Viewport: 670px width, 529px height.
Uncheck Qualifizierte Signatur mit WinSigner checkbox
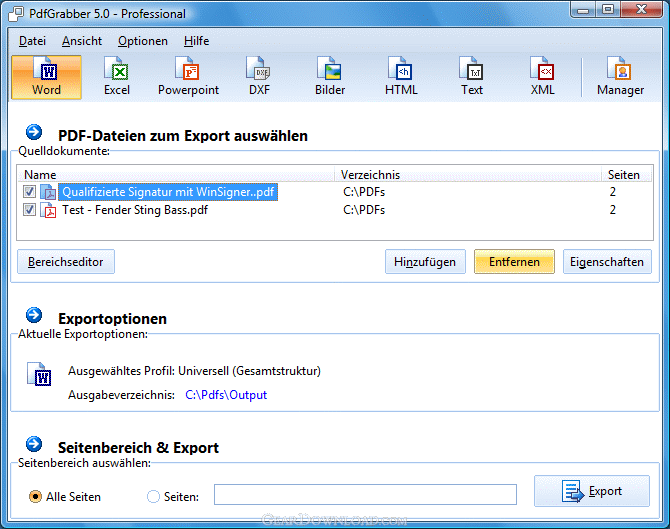[x=29, y=191]
